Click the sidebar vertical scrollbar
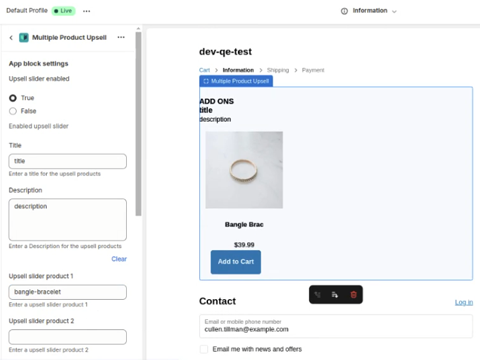The width and height of the screenshot is (480, 360). pyautogui.click(x=138, y=123)
